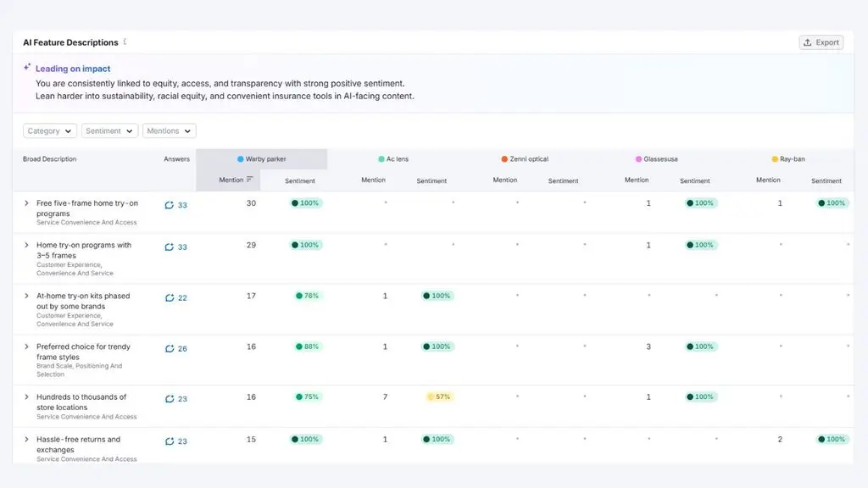Click Glassesusa mention count 3
The image size is (868, 488).
pos(648,347)
